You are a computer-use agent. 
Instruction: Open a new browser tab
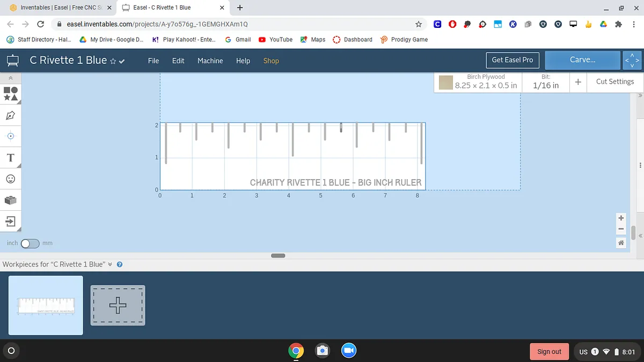(240, 8)
